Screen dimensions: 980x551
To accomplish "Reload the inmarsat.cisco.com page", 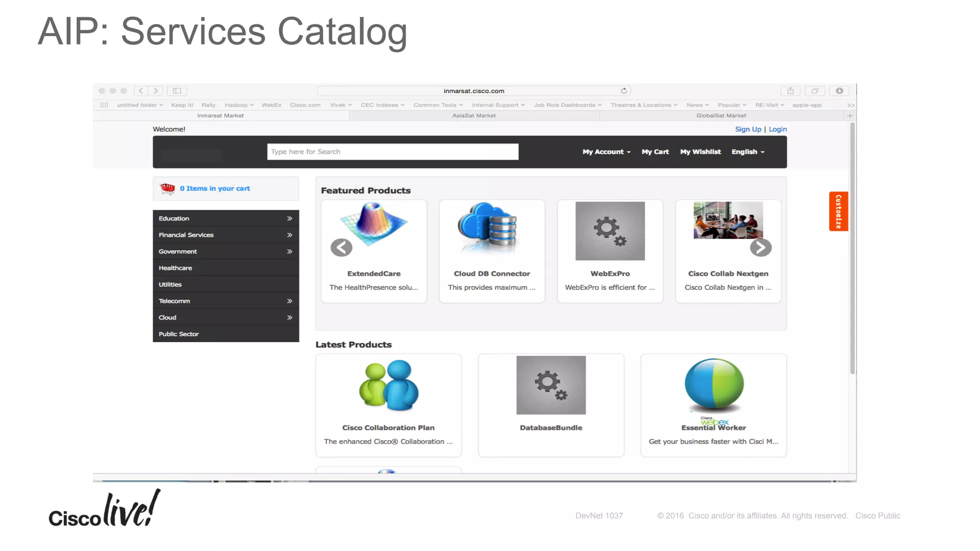I will 624,90.
